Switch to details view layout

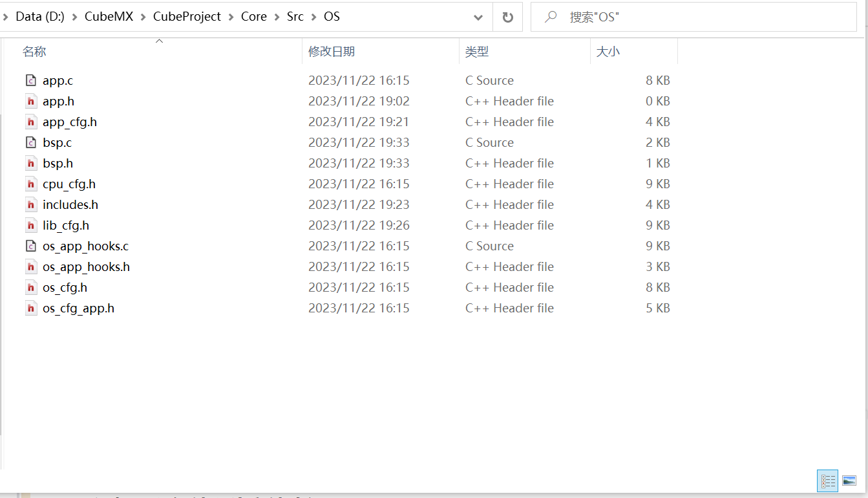tap(828, 481)
